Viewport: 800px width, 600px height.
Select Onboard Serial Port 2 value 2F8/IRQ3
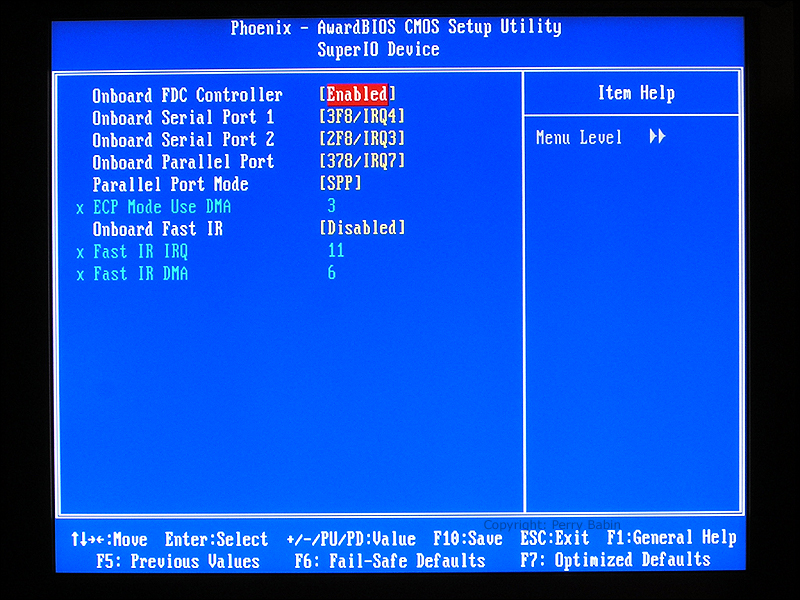click(362, 139)
